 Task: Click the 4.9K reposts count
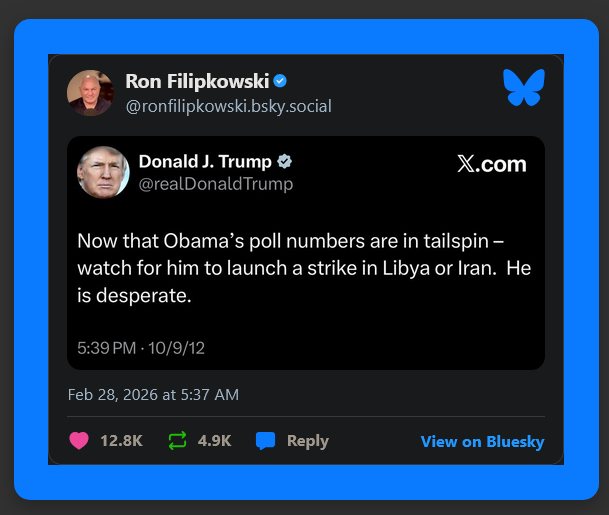coord(215,441)
